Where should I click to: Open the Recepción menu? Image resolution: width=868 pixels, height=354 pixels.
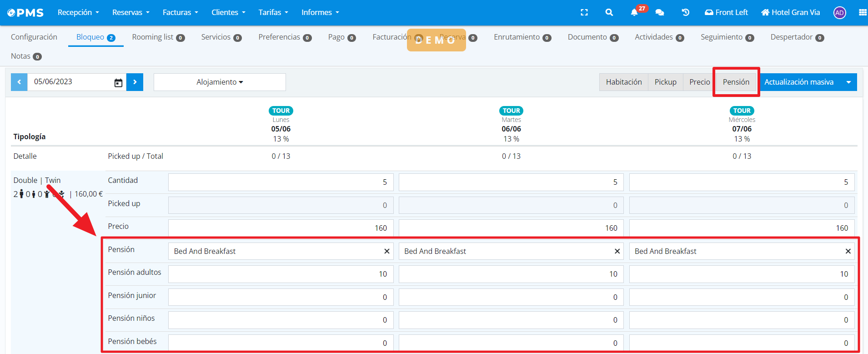click(78, 13)
